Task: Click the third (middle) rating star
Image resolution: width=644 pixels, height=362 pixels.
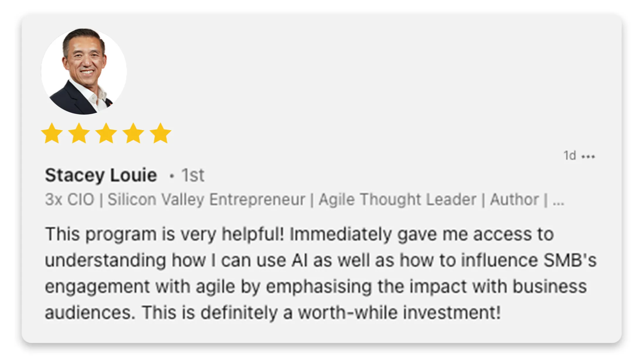Action: 106,133
